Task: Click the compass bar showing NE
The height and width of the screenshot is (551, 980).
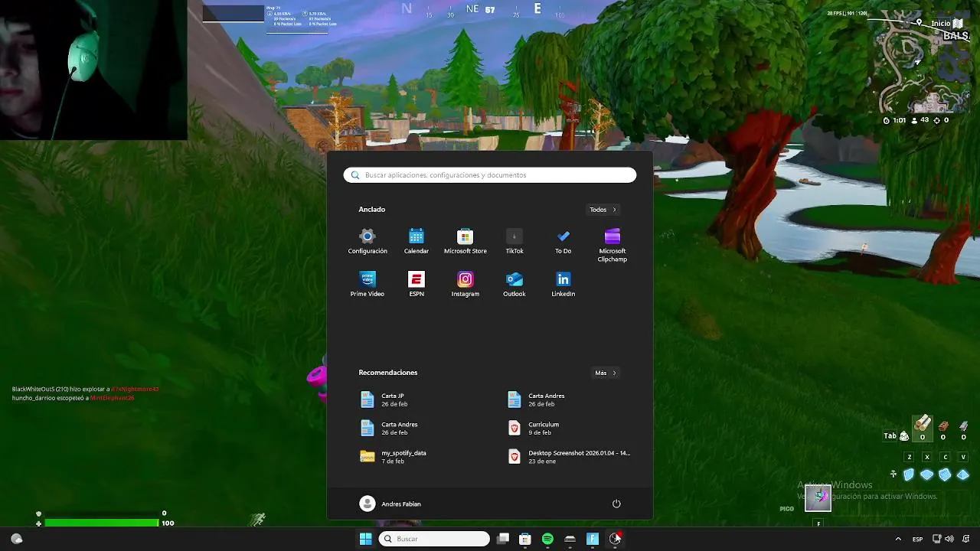Action: [482, 10]
